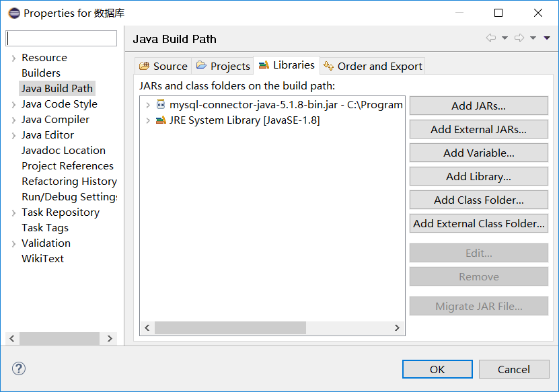Screen dimensions: 559x392
Task: Expand the mysql-connector-java jar entry
Action: (147, 105)
